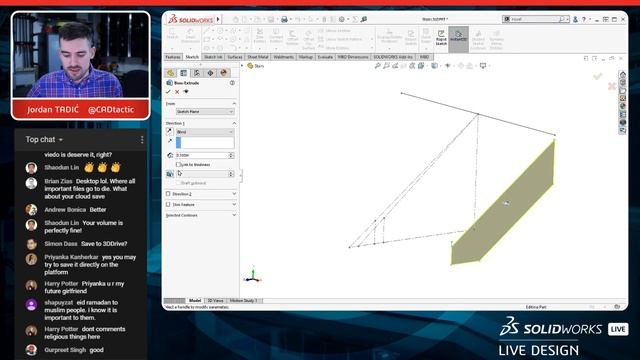
Task: Click the Zoom to Fit magnifier icon
Action: coord(378,66)
